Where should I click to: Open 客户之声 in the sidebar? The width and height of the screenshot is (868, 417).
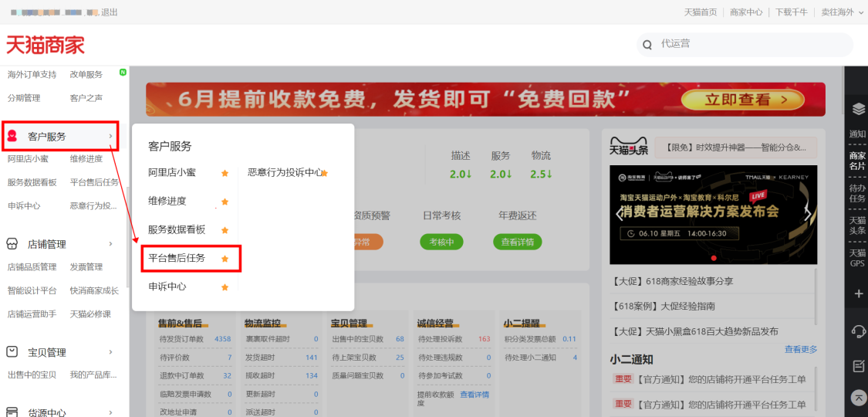coord(86,98)
